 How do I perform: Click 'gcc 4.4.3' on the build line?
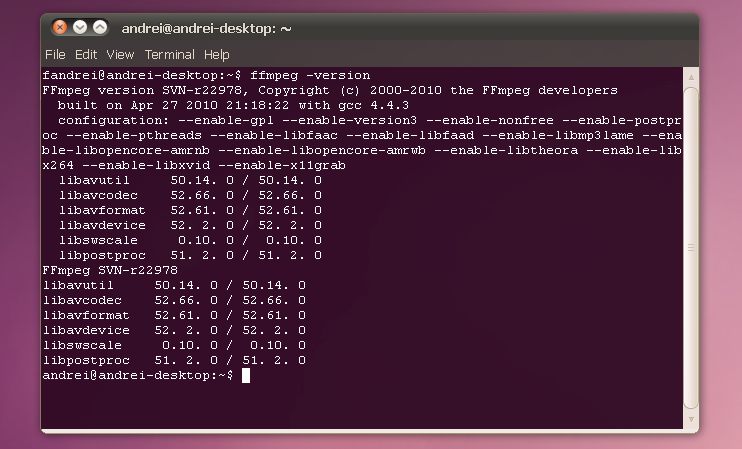tap(374, 105)
